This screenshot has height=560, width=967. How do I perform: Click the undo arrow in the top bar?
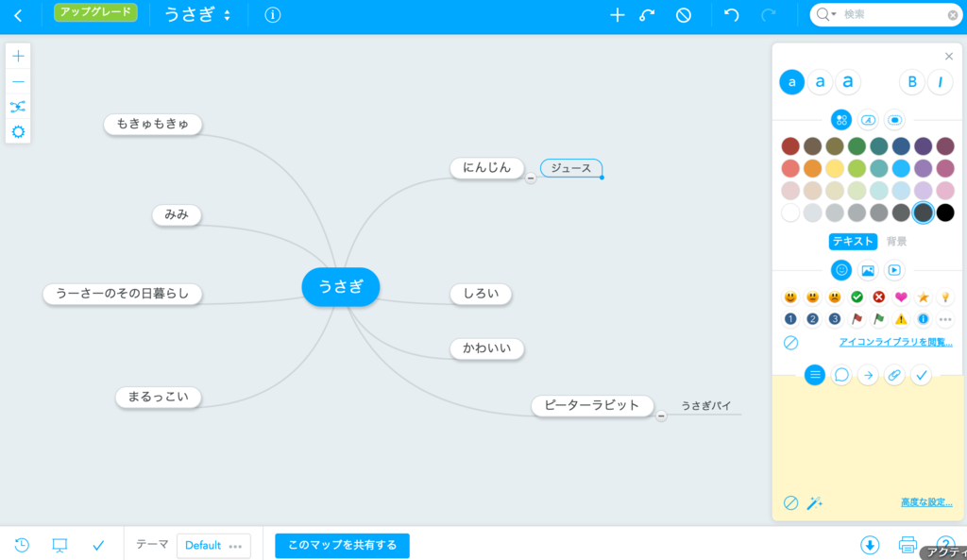[x=730, y=15]
